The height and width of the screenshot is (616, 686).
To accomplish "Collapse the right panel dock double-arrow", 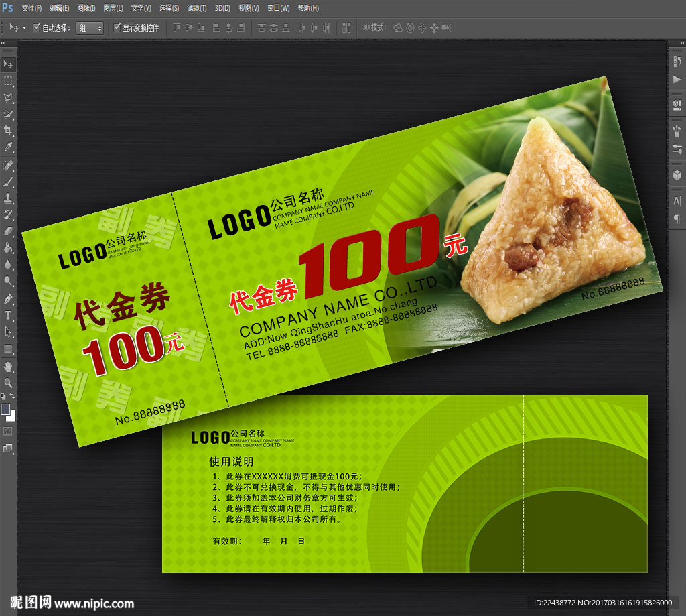I will click(x=681, y=42).
